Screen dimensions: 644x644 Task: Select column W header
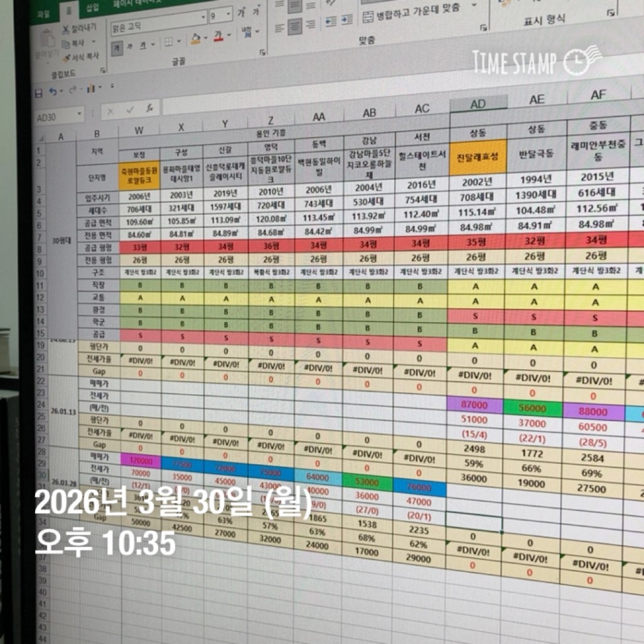139,131
